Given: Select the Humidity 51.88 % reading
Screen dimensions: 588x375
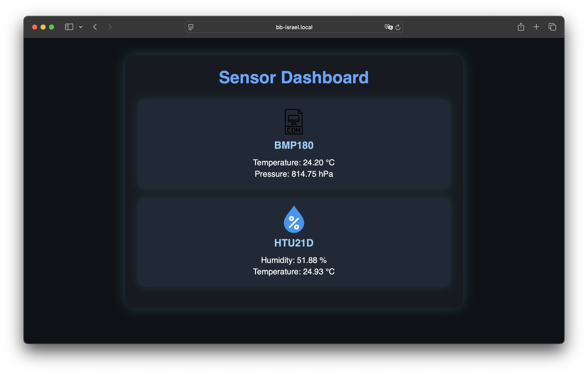Looking at the screenshot, I should click(x=294, y=260).
